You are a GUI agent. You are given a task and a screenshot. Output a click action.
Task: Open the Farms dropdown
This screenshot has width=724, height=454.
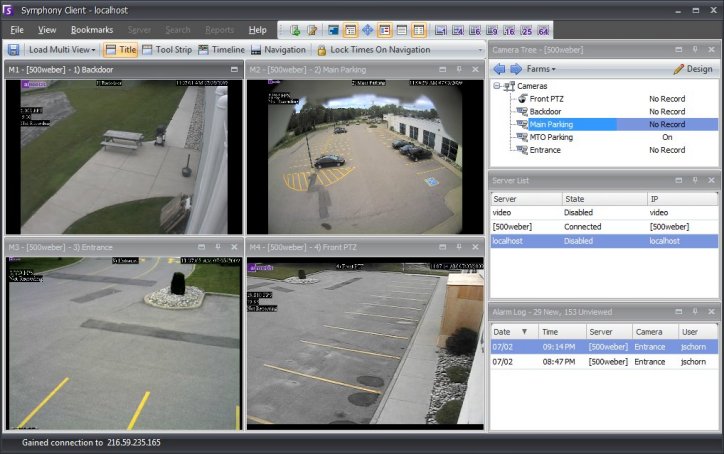(541, 69)
